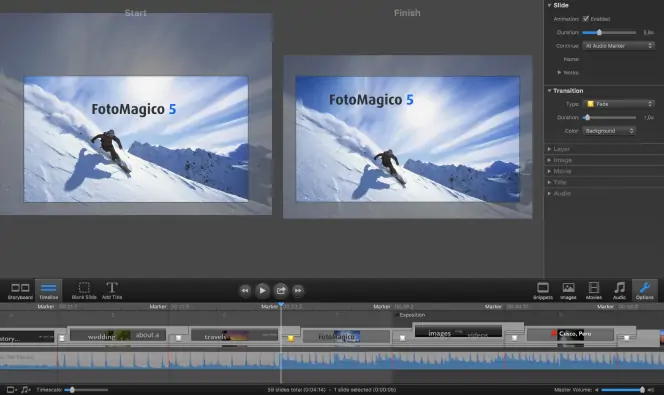
Task: Click the red dot on the Cusco, Peru slide
Action: pos(554,333)
